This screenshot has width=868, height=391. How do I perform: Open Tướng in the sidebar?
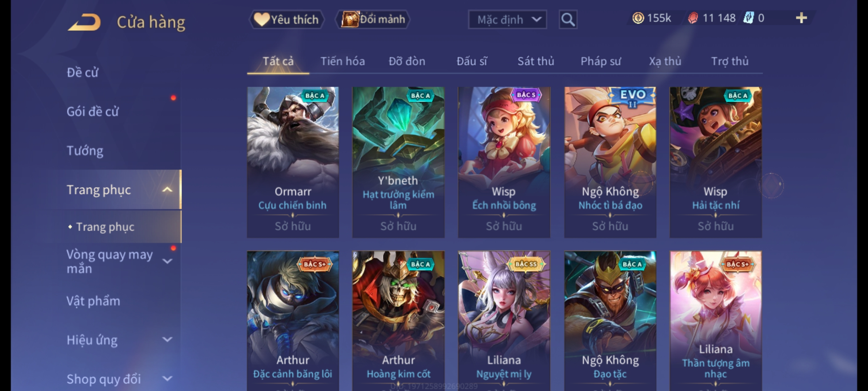pos(85,151)
